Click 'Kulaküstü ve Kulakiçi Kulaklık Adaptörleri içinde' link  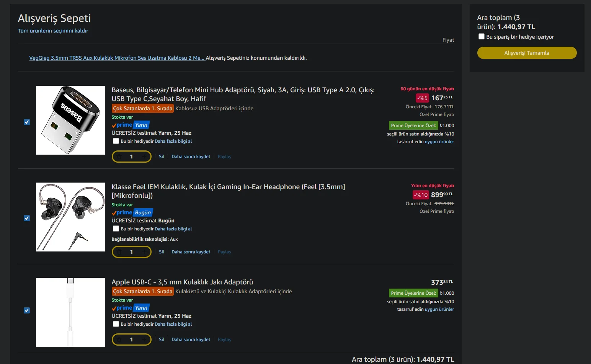(233, 291)
